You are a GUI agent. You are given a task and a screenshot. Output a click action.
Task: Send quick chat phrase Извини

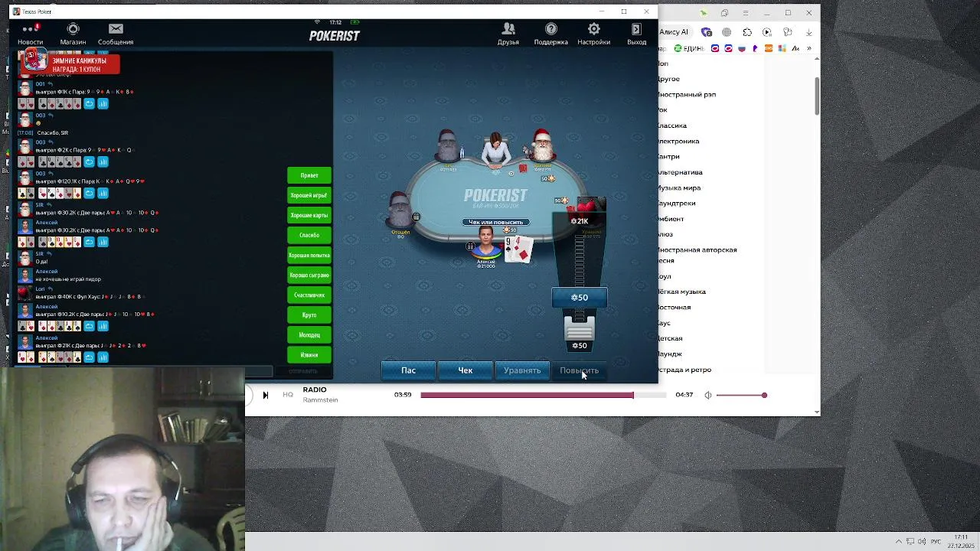tap(309, 354)
